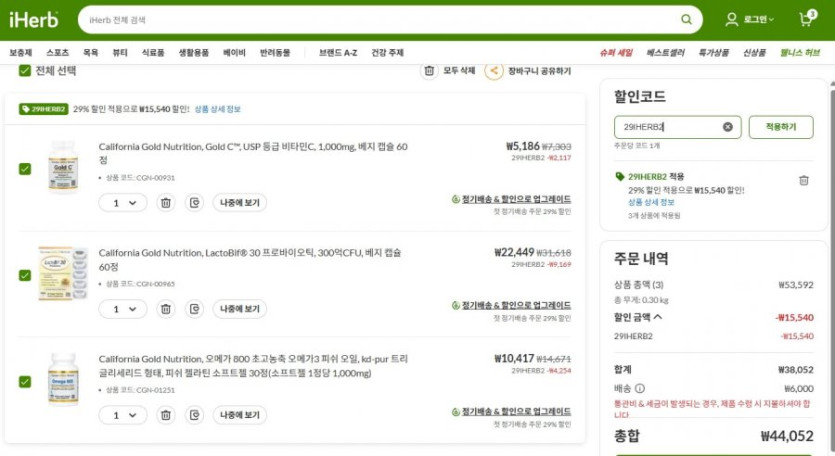This screenshot has width=835, height=456.
Task: Delete the Gold C vitamin item
Action: [x=166, y=202]
